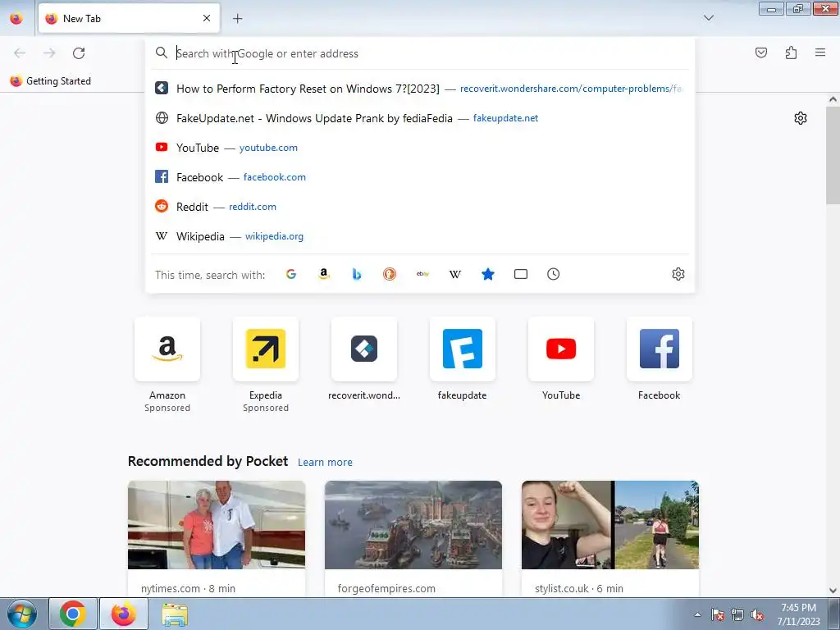The width and height of the screenshot is (840, 630).
Task: Search this time with DuckDuckGo icon
Action: [x=390, y=274]
